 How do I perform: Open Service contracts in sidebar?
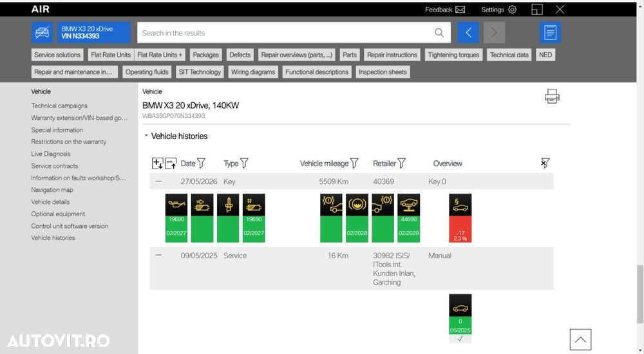click(55, 166)
